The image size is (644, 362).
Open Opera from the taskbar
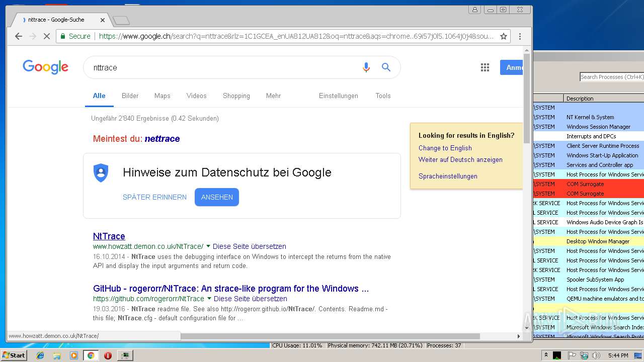(x=108, y=355)
